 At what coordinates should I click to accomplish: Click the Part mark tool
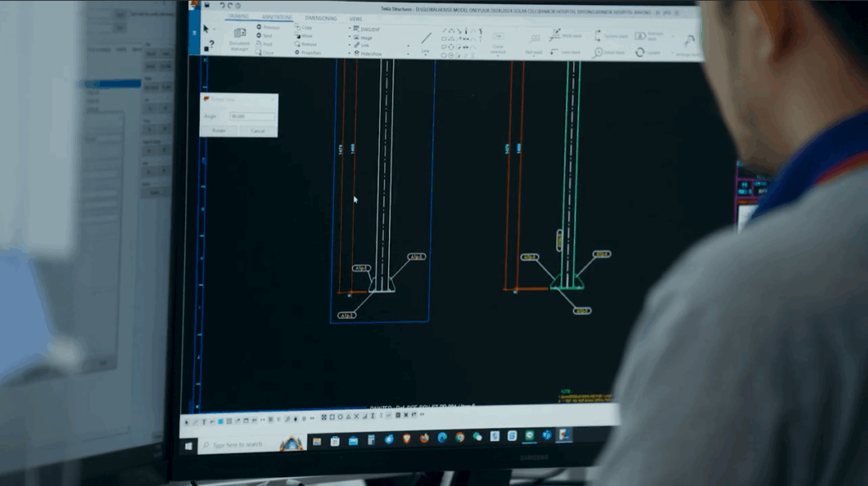pos(533,43)
